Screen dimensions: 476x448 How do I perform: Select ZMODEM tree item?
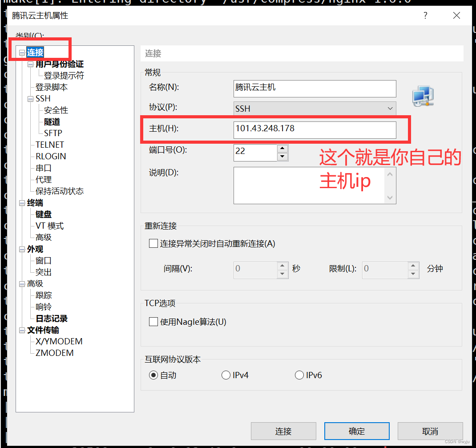coord(54,353)
